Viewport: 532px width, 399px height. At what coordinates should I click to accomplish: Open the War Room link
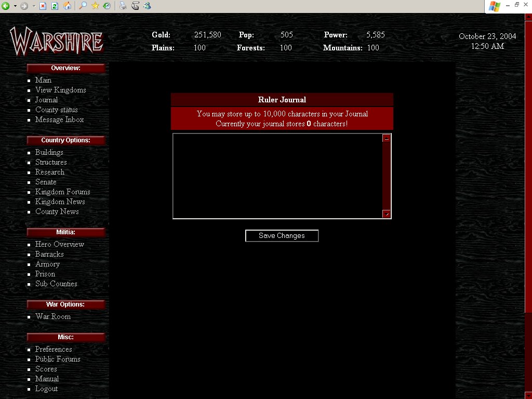click(52, 316)
